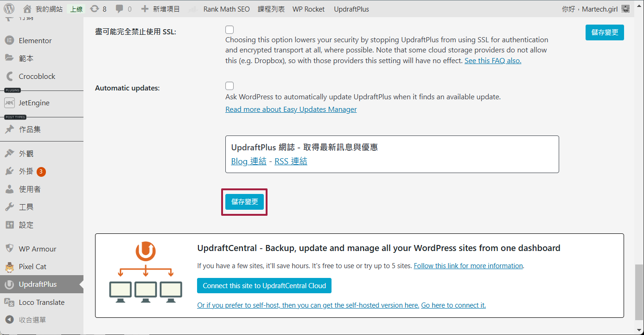The image size is (644, 335).
Task: Click the Elementor sidebar icon
Action: 9,40
